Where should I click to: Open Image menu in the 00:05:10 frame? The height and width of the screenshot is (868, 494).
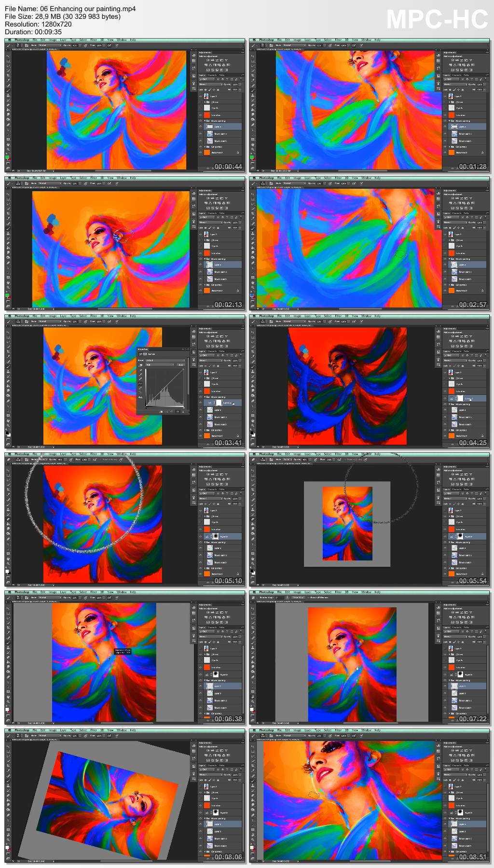click(53, 454)
